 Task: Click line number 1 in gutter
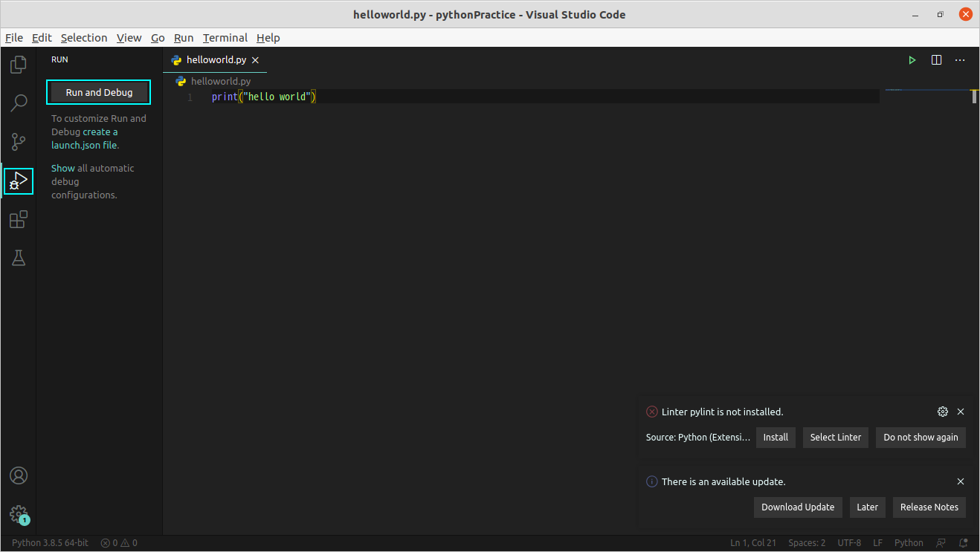[x=190, y=97]
